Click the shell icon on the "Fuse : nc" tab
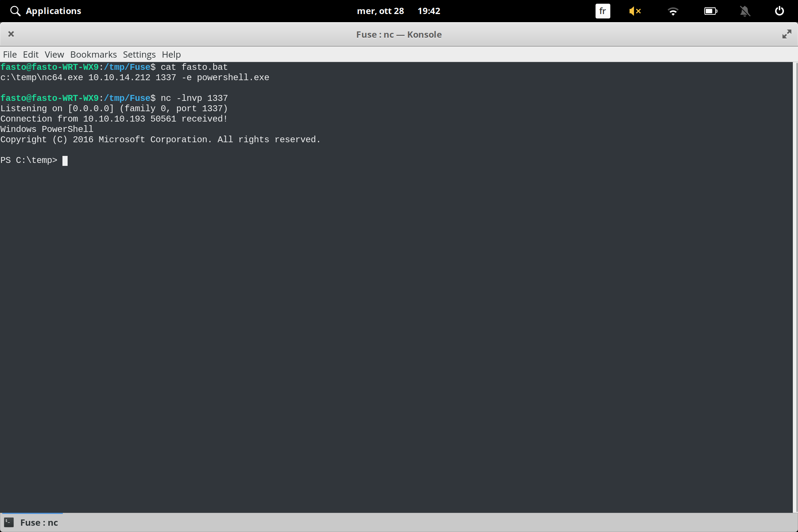Screen dimensions: 798x532 coord(8,522)
